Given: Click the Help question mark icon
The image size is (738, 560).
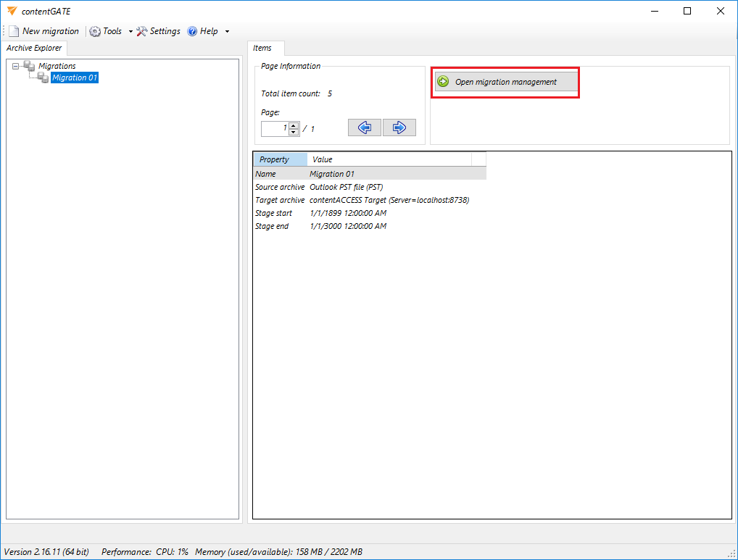Looking at the screenshot, I should [x=192, y=31].
